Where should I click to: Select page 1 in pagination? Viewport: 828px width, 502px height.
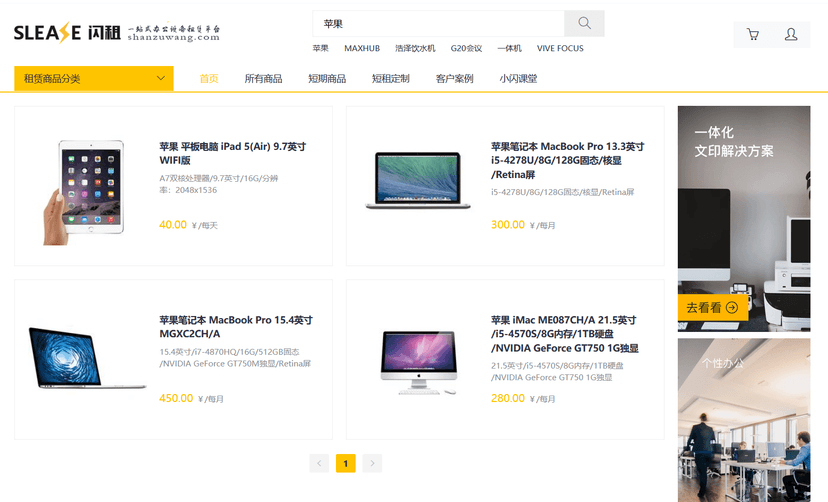click(345, 463)
